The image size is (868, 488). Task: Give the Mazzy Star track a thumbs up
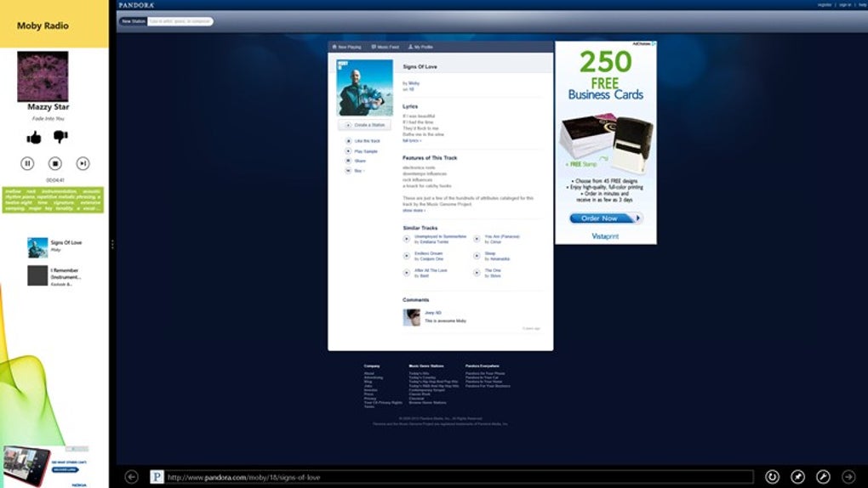[x=34, y=137]
